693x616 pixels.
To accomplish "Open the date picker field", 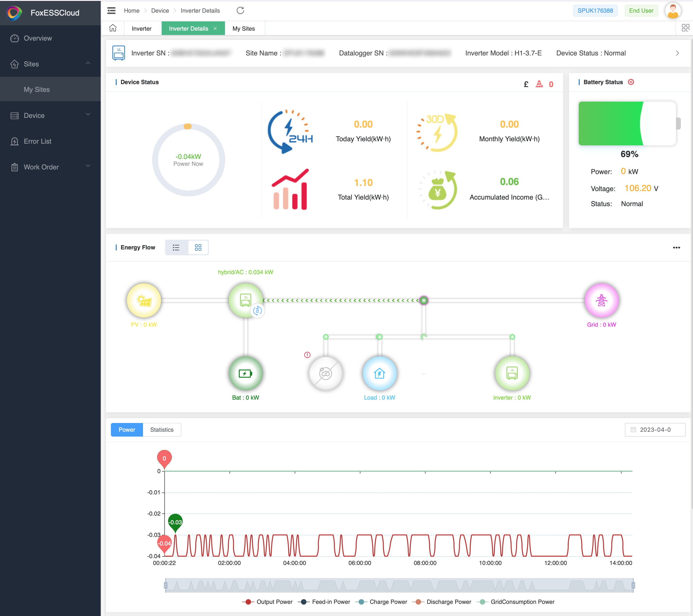I will tap(655, 430).
